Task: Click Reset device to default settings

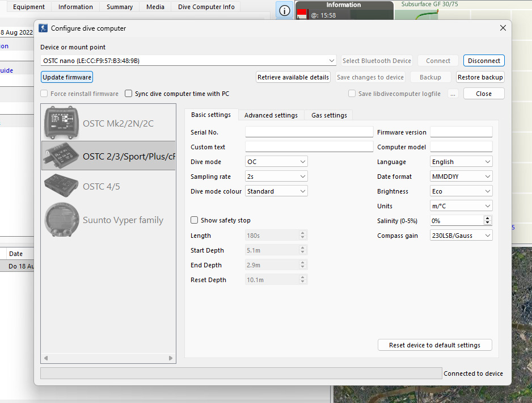Action: pos(434,345)
